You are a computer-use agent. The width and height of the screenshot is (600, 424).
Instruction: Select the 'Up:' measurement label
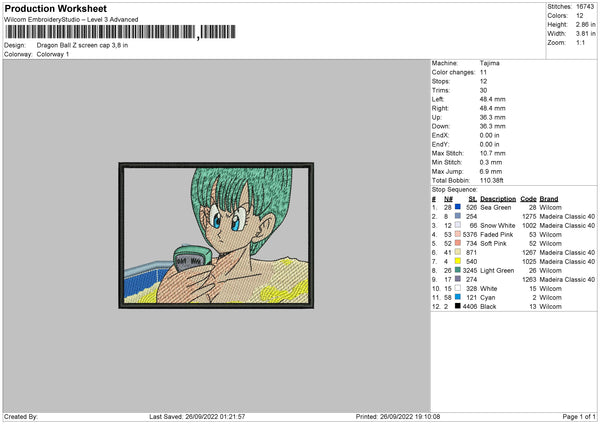[x=437, y=117]
